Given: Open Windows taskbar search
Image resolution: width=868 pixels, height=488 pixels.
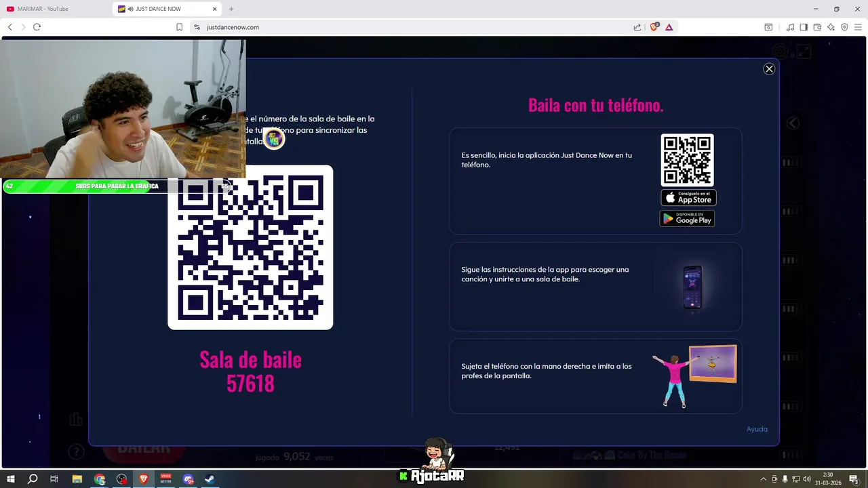Looking at the screenshot, I should 33,479.
